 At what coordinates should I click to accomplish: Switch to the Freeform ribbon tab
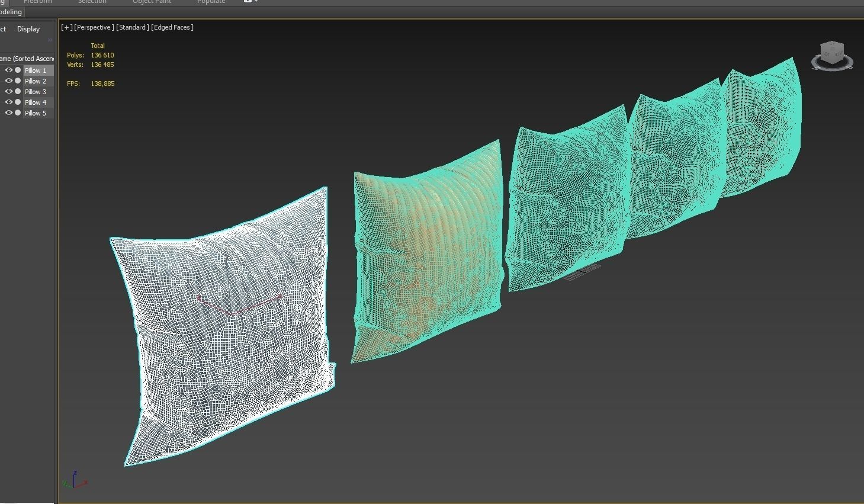point(38,2)
